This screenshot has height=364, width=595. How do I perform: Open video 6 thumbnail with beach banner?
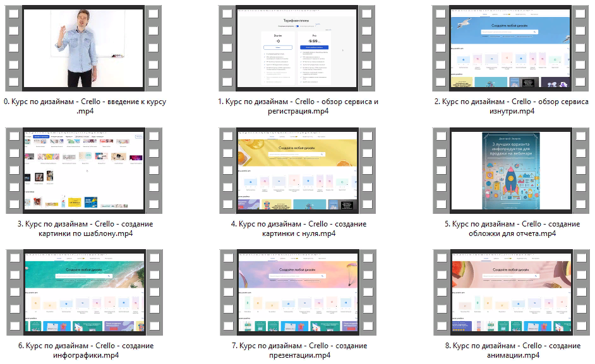click(x=85, y=291)
